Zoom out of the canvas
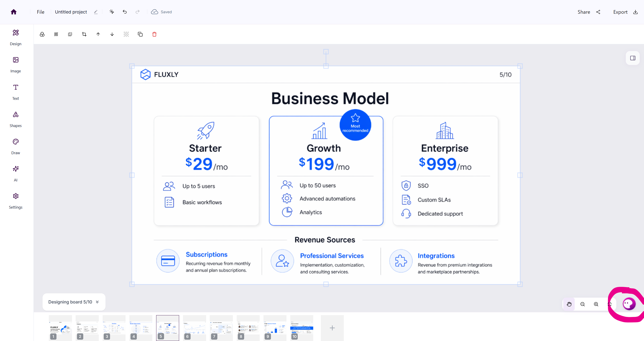Screen dimensions: 644x341 (x=583, y=304)
